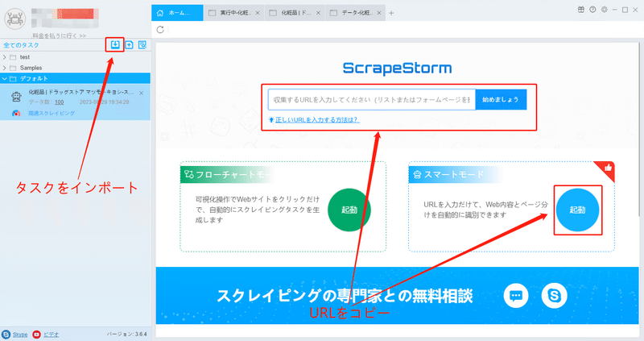Open the gift icon in title bar
Image resolution: width=644 pixels, height=341 pixels.
coord(581,10)
